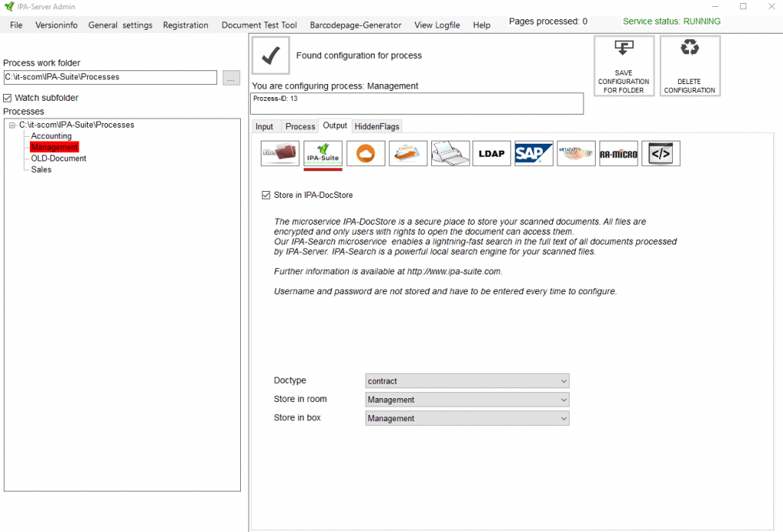Viewport: 783px width, 532px height.
Task: Select the SAP output icon
Action: coord(534,154)
